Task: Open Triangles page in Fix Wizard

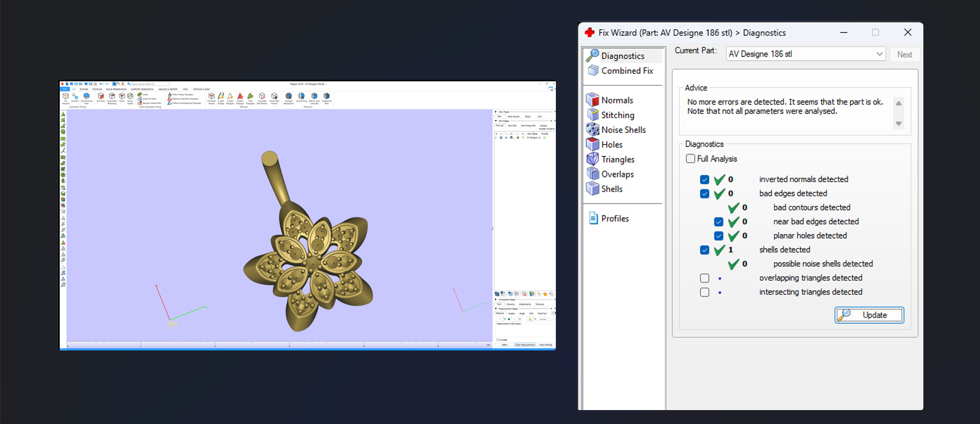Action: pos(611,160)
